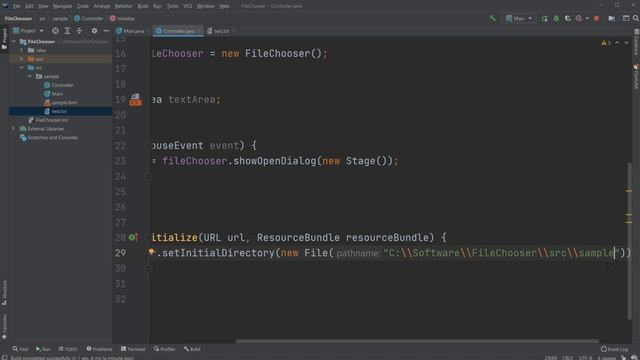Start debugging with the green bug icon
Image resolution: width=640 pixels, height=360 pixels.
[x=556, y=19]
